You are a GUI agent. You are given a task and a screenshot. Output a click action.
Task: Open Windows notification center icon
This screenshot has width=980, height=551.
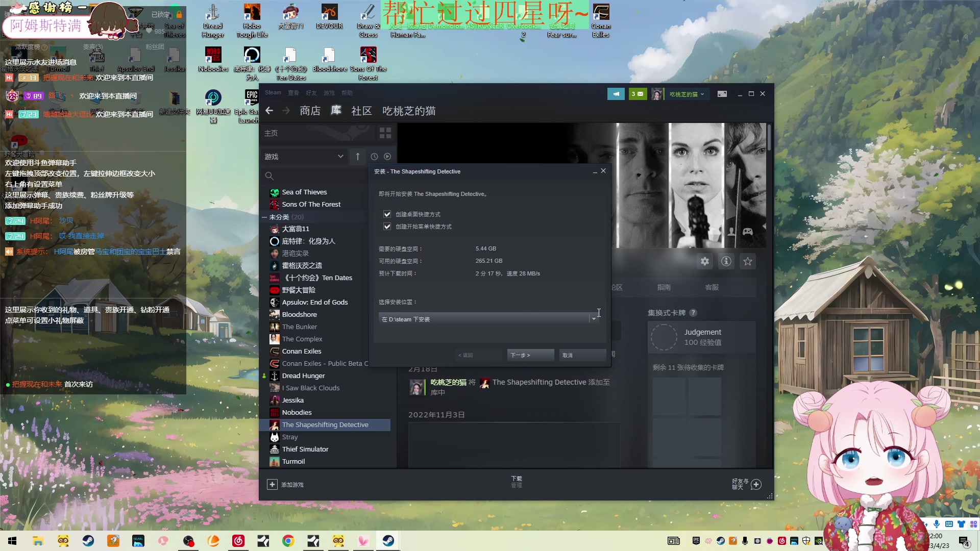pyautogui.click(x=964, y=541)
